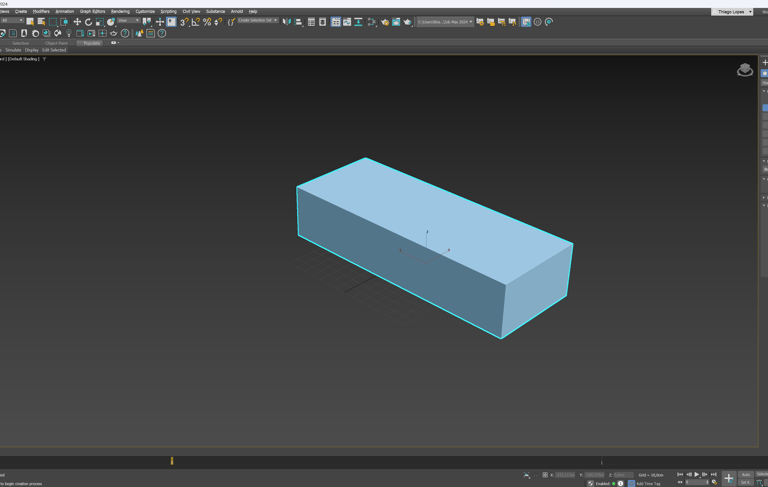Open the Rendering menu

pyautogui.click(x=120, y=12)
